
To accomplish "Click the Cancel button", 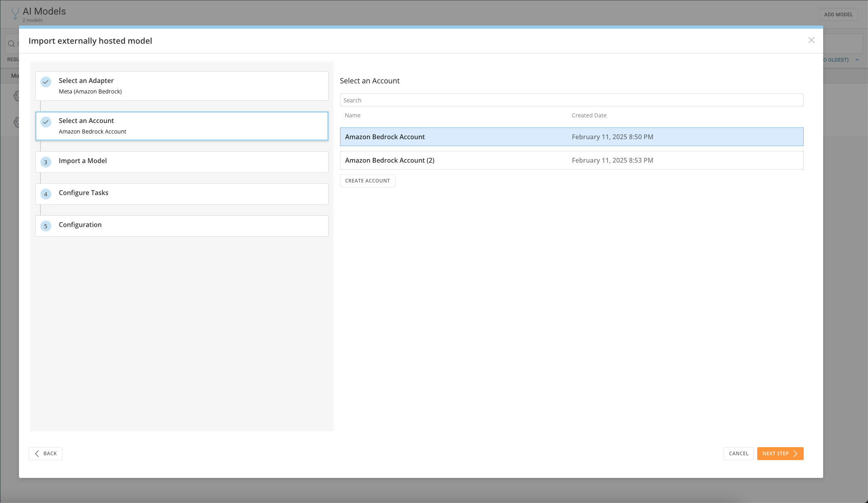I will (x=739, y=454).
